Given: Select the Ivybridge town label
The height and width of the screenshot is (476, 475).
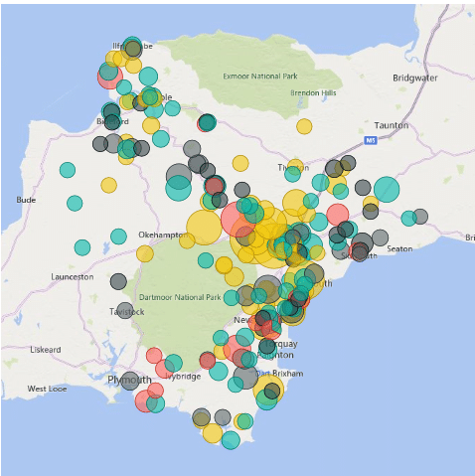Looking at the screenshot, I should 183,377.
